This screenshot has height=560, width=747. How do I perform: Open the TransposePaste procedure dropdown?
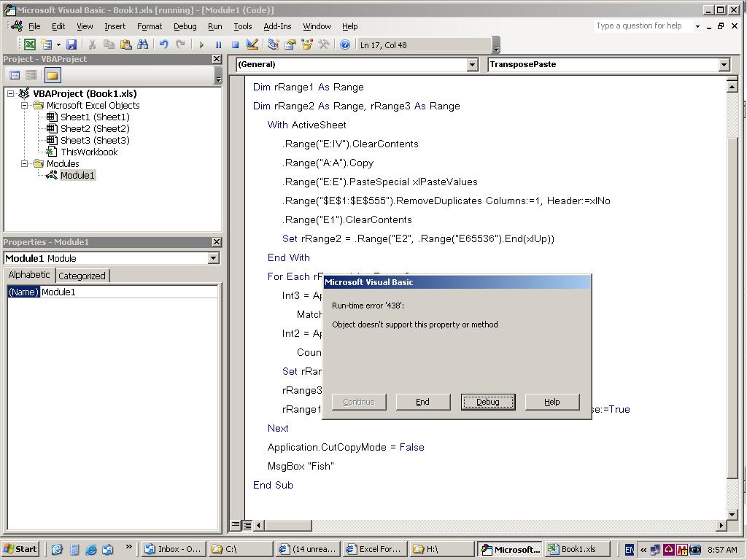click(724, 65)
